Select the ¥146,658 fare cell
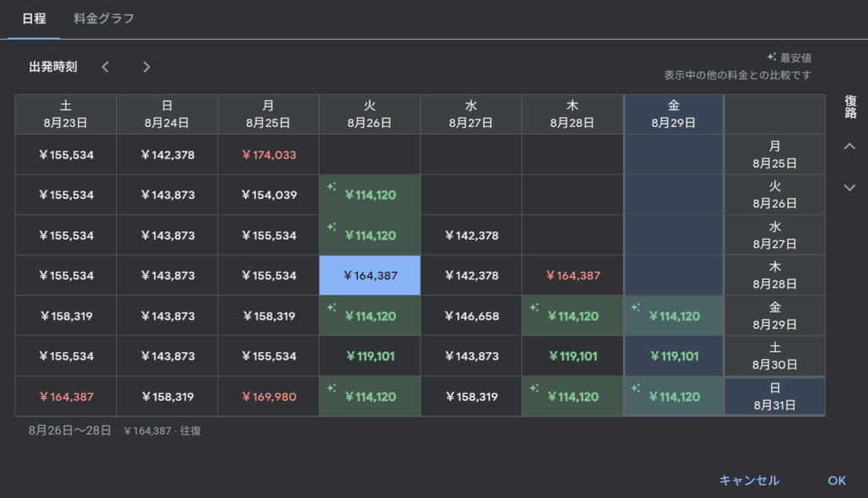868x498 pixels. coord(471,316)
